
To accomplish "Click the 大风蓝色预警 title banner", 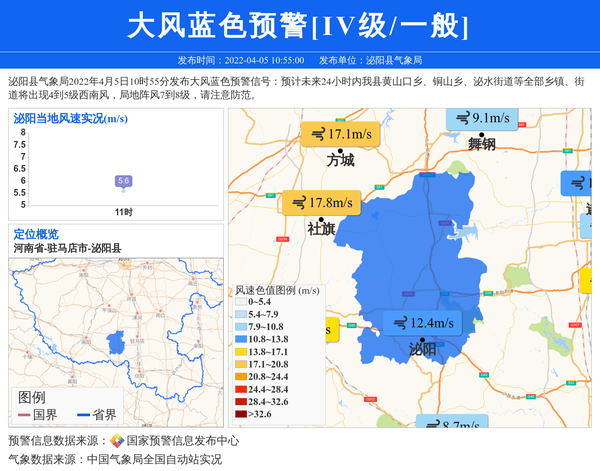I will pyautogui.click(x=299, y=25).
